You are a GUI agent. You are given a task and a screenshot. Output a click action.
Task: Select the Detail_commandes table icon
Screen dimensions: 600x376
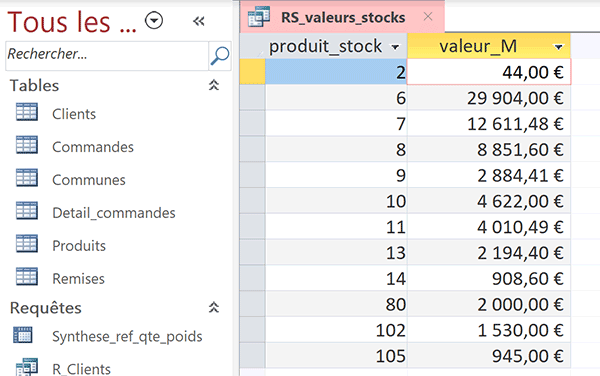[x=27, y=211]
